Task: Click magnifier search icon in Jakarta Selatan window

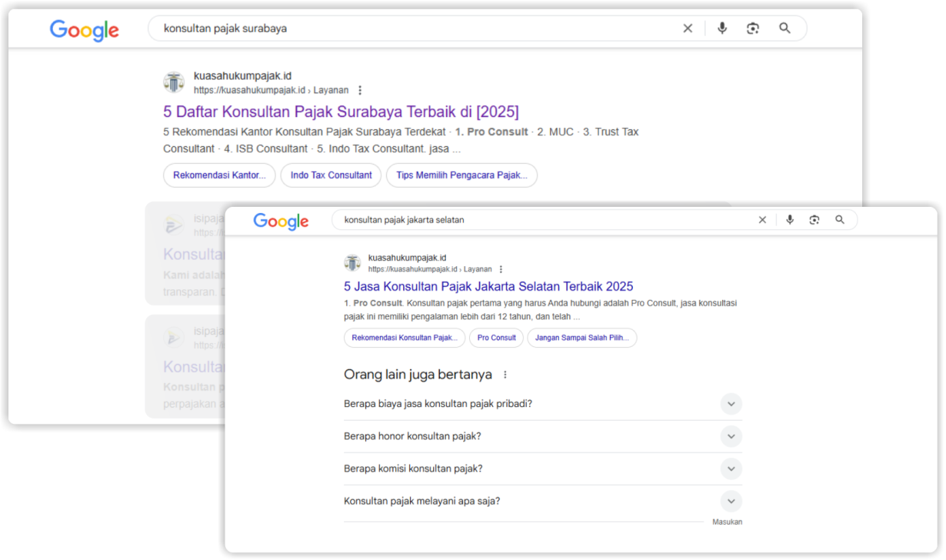Action: coord(840,220)
